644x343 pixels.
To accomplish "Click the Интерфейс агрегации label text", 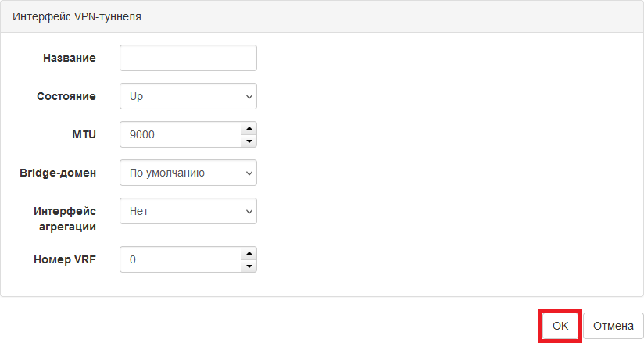I will (x=65, y=219).
